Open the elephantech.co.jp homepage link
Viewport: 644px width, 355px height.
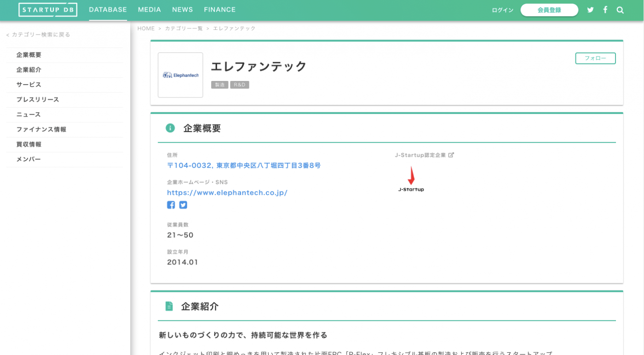[x=227, y=193]
